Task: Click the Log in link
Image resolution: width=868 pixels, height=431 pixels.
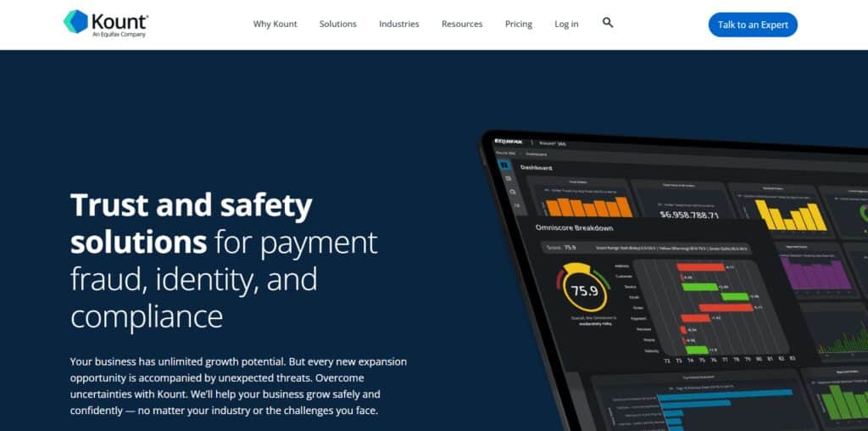Action: point(566,24)
